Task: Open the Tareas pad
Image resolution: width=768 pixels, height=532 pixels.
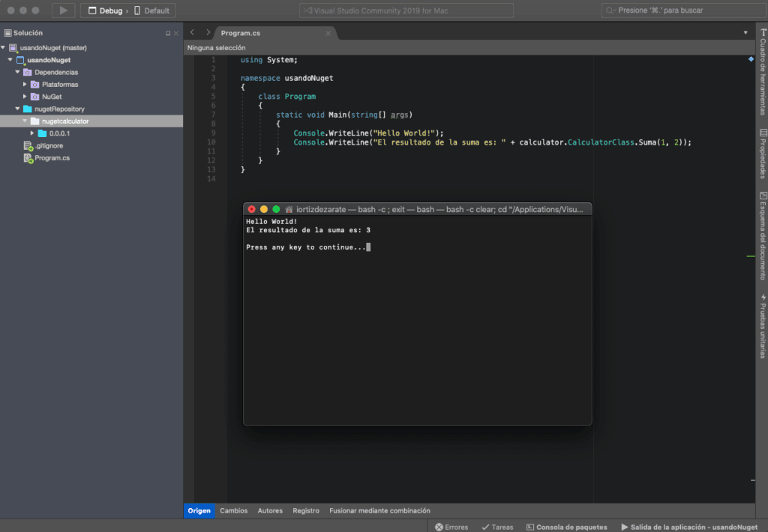Action: [x=498, y=527]
